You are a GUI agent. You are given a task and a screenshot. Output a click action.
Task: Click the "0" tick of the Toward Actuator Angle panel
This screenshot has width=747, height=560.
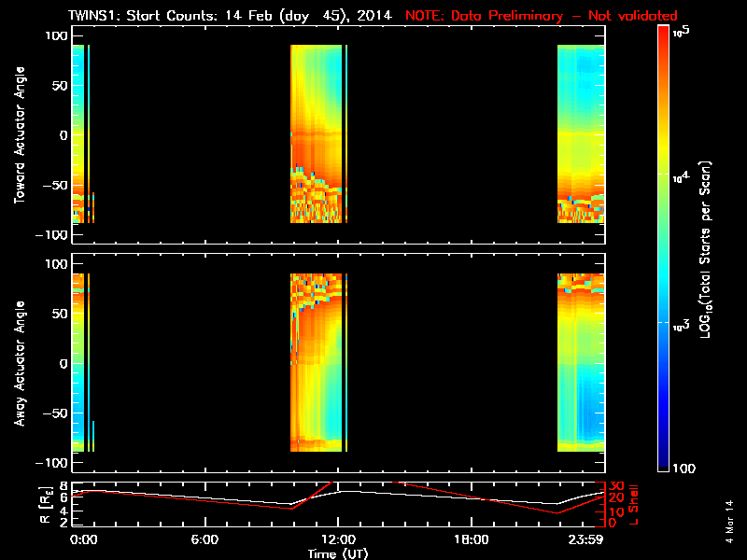tap(63, 135)
